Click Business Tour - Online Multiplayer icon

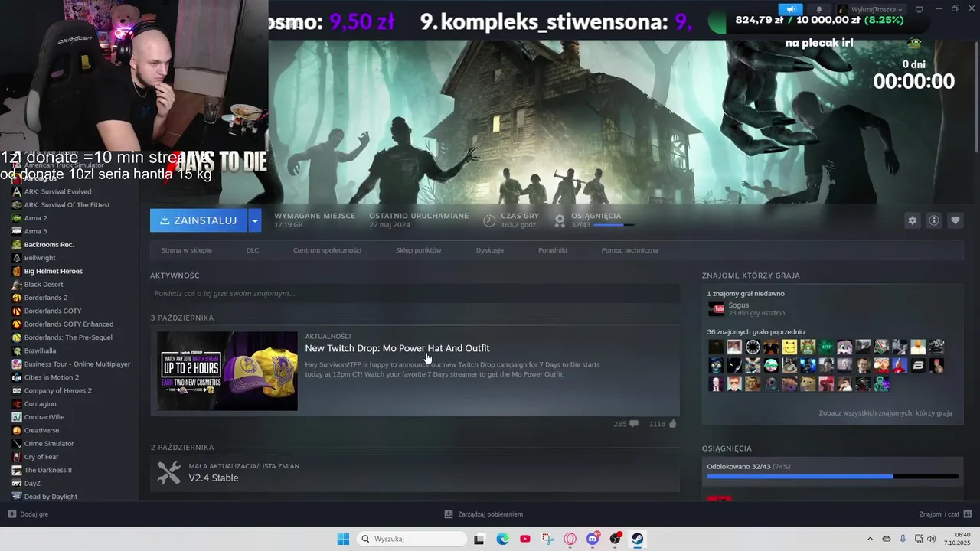click(x=17, y=364)
